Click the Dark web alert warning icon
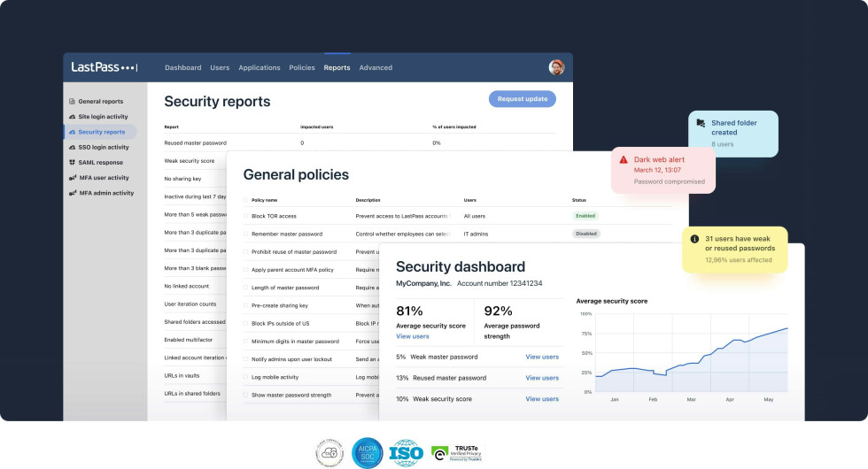This screenshot has width=868, height=469. 624,160
